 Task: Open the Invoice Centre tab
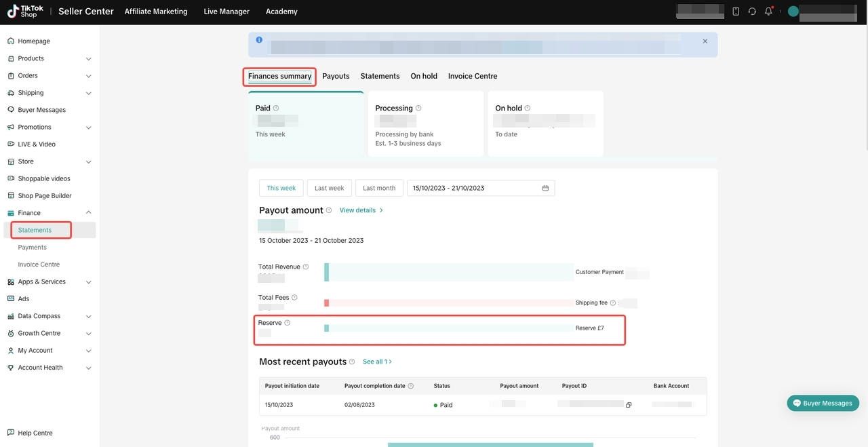click(x=473, y=76)
